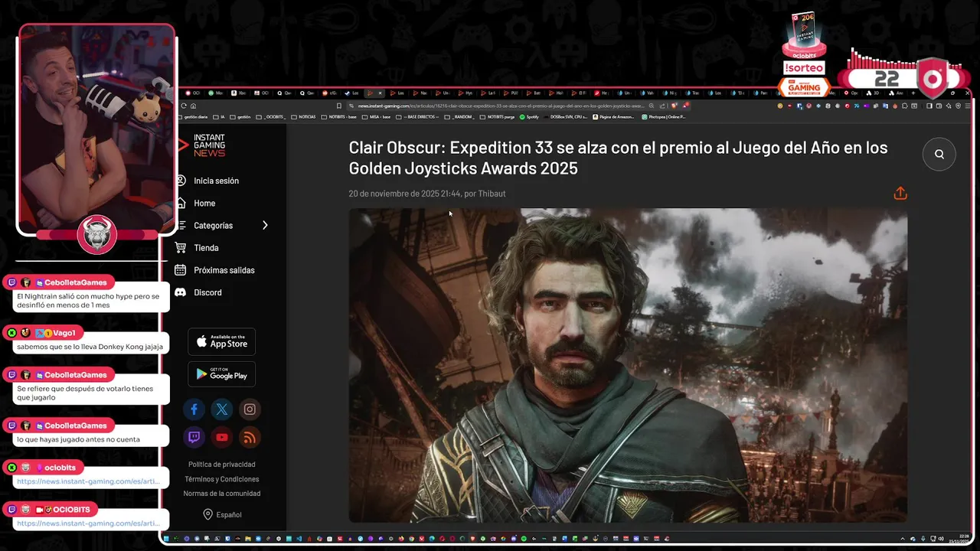Switch to the Xbo browser tab
This screenshot has width=980, height=551.
[x=238, y=93]
